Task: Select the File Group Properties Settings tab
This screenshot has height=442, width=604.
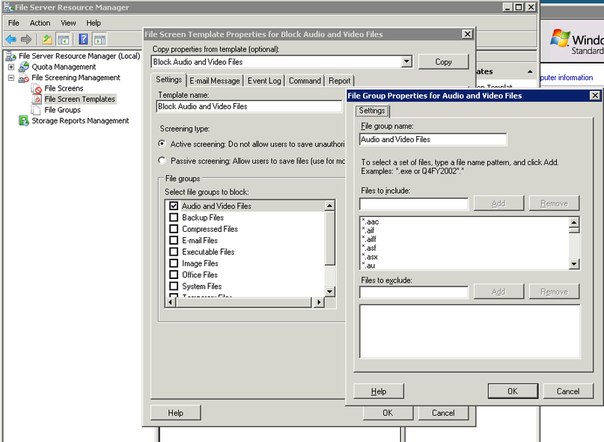Action: coord(372,111)
